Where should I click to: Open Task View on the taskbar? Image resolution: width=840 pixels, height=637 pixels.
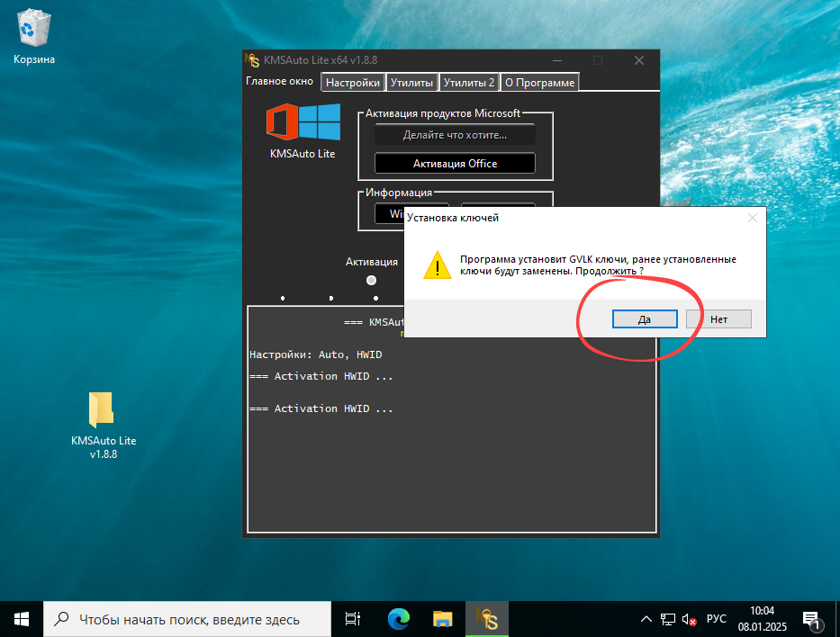pyautogui.click(x=353, y=619)
